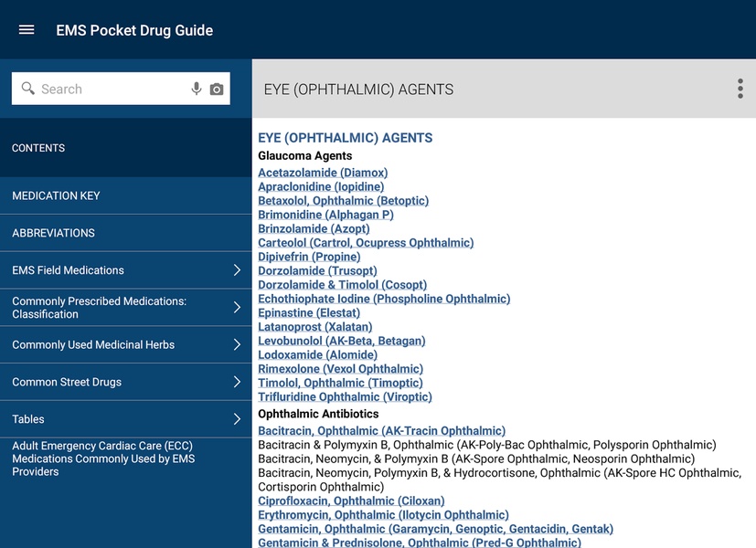Open Apraclonidine (Iopidine) link
Screen dimensions: 756x548
point(321,186)
